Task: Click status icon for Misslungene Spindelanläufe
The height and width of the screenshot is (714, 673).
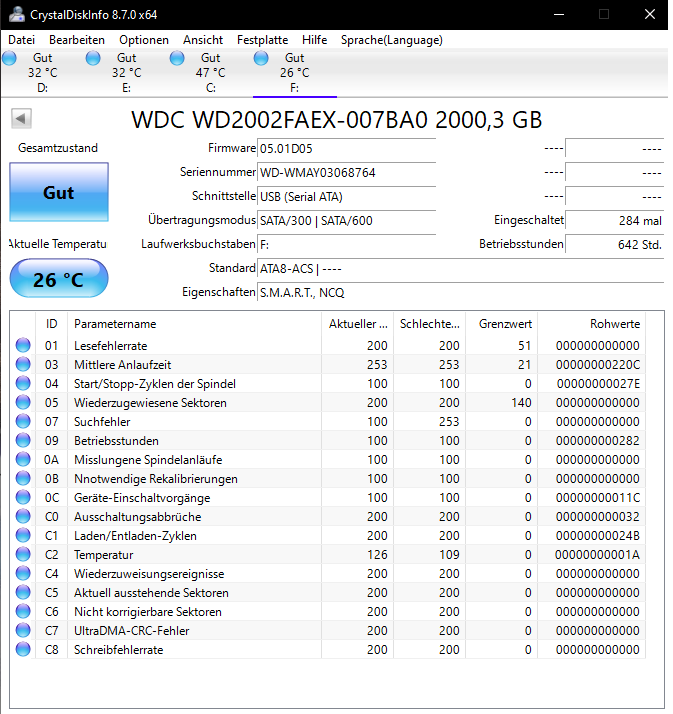Action: [23, 459]
